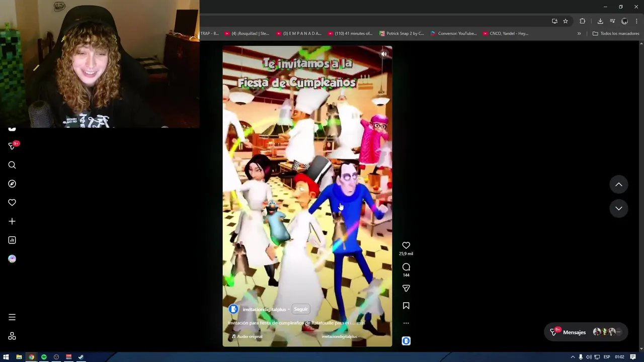Open sidebar messages icon with 9+ badge
The height and width of the screenshot is (362, 644).
pos(13,146)
